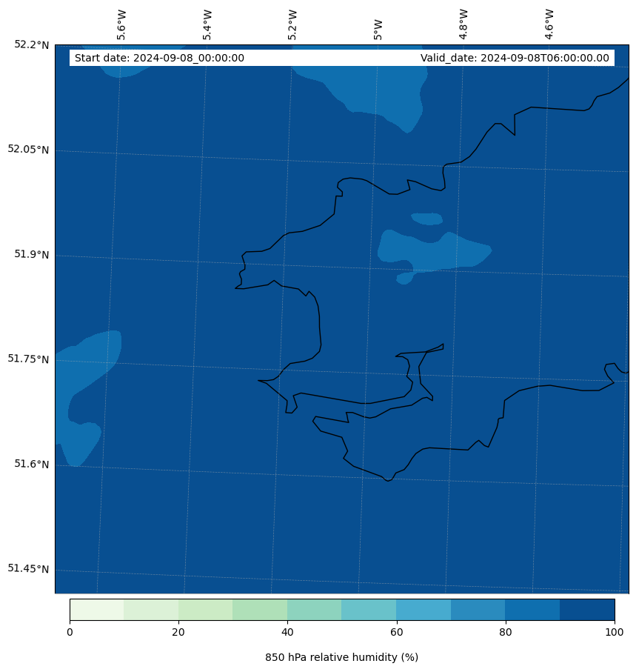This screenshot has width=636, height=672.
Task: Click the 'Valid_date: 2024-09-08T06:00:00.00' label
Action: 515,58
